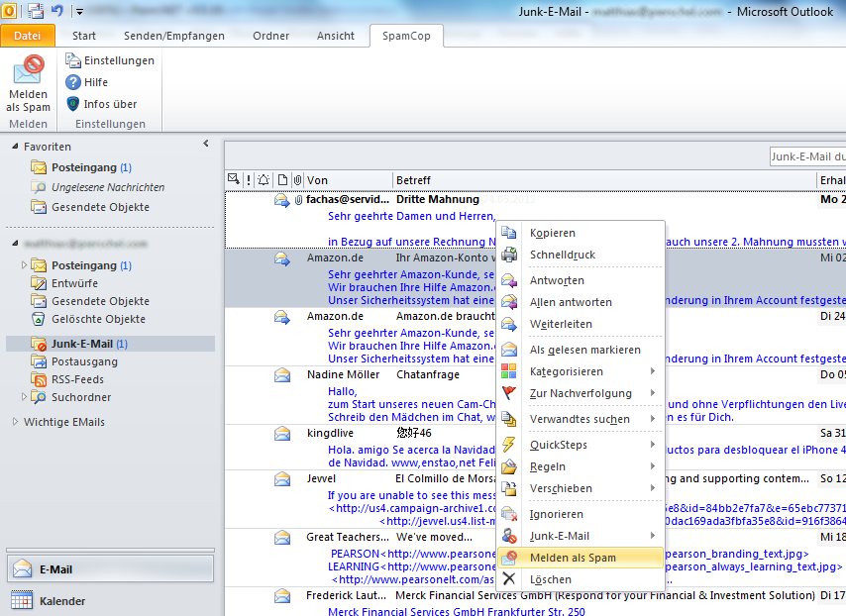Sort by the Betreff column header
Viewport: 846px width, 616px height.
[x=604, y=180]
